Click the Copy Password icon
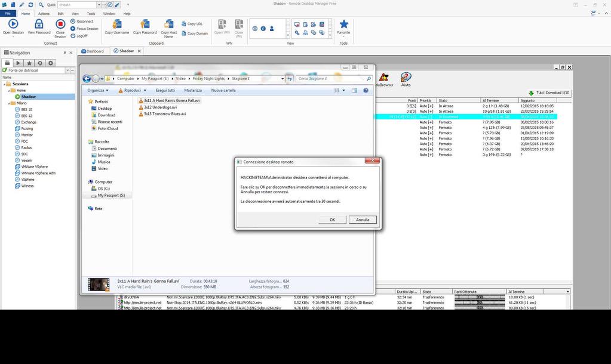611x364 pixels. [x=145, y=24]
